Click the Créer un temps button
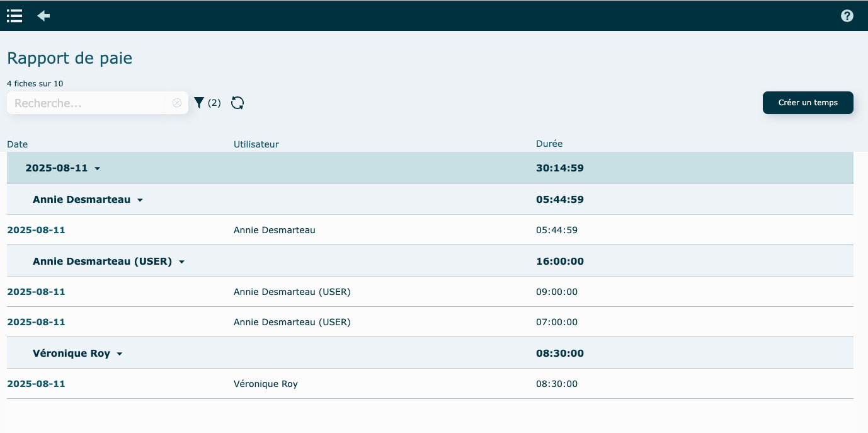This screenshot has width=868, height=433. point(808,103)
